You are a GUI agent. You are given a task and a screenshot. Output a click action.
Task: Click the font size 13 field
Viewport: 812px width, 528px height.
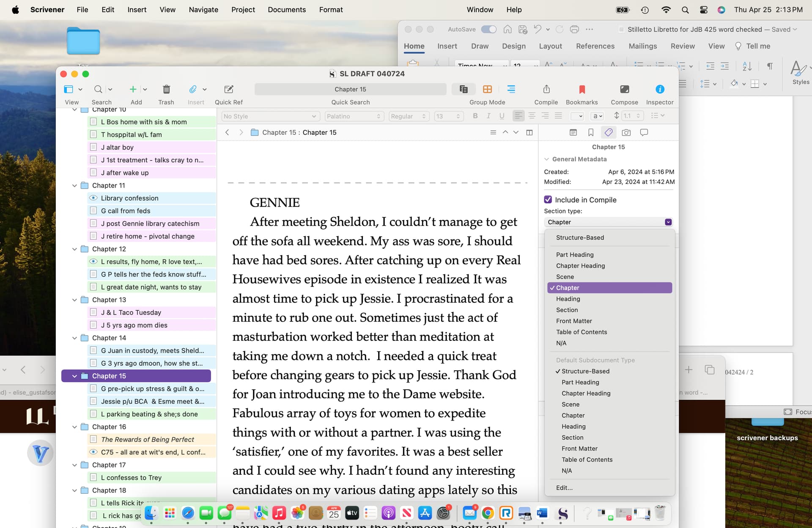tap(449, 116)
